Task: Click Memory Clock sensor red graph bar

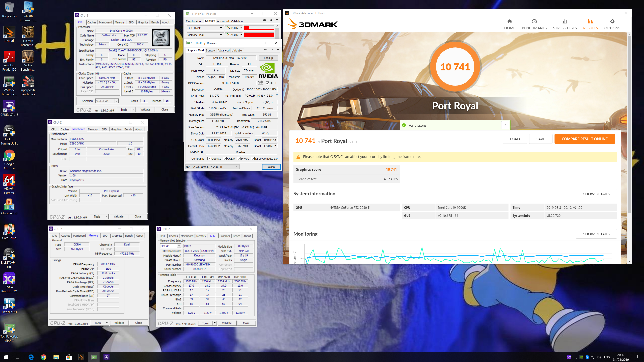Action: (259, 35)
